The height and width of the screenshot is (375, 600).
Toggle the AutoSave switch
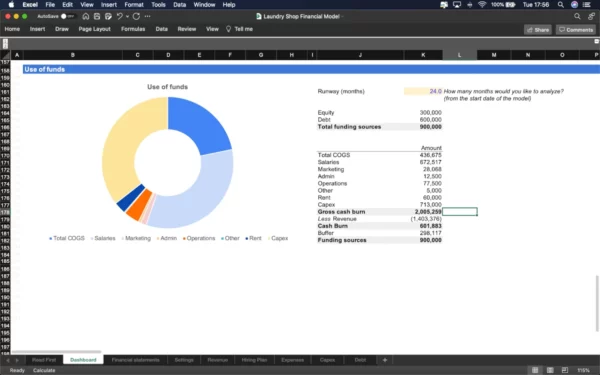(x=67, y=16)
